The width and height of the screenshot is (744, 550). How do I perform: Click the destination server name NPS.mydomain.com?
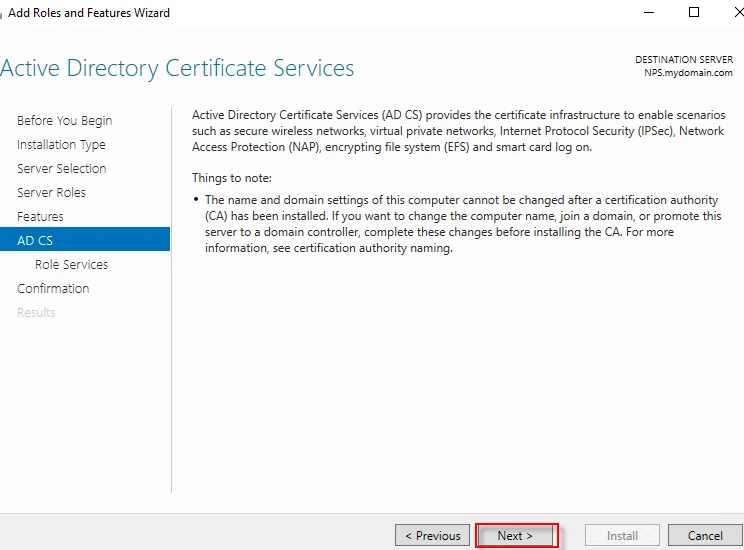pos(688,73)
